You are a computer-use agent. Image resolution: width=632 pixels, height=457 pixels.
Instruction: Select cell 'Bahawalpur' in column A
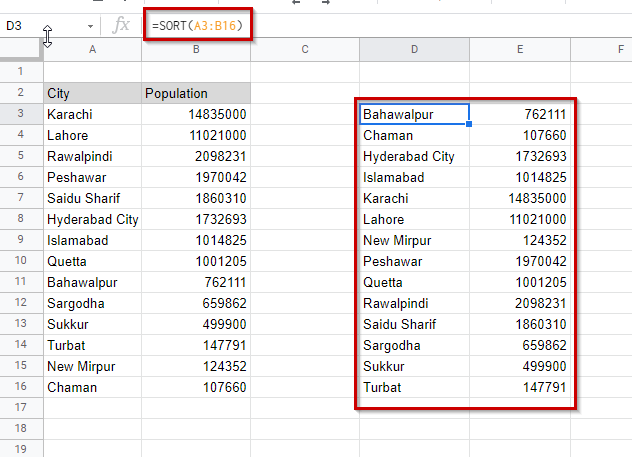coord(92,282)
